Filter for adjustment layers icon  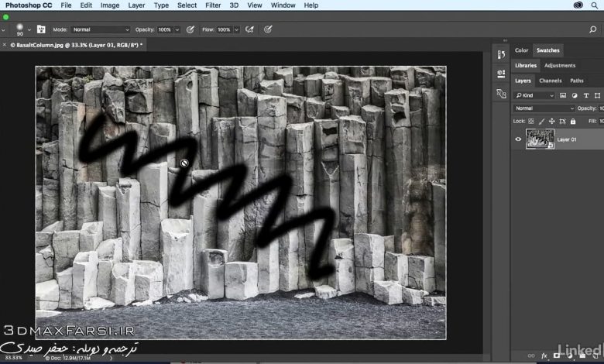point(575,95)
